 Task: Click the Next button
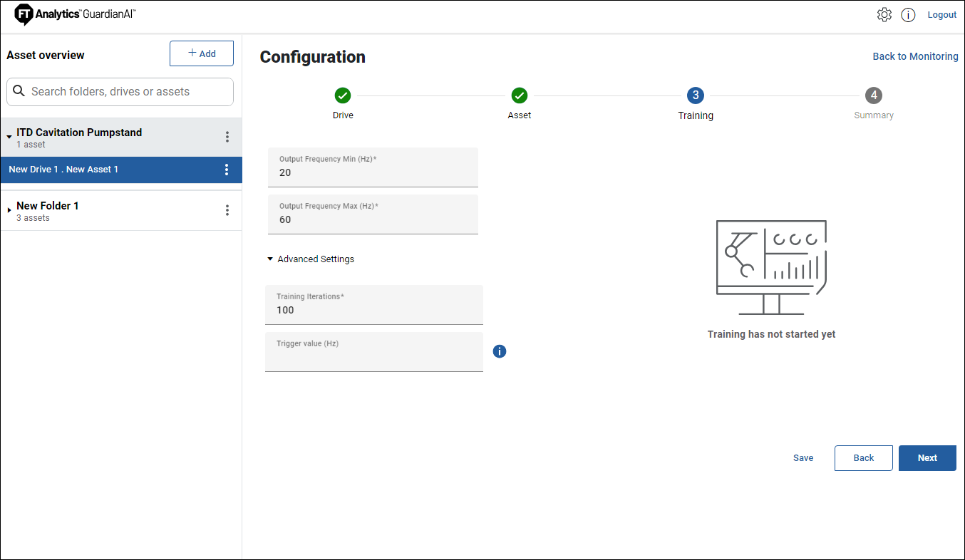(927, 458)
